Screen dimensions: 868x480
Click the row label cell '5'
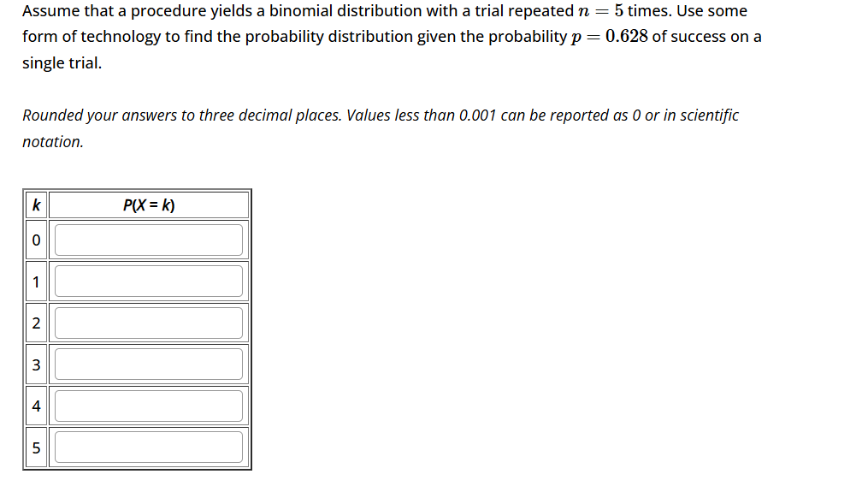35,447
